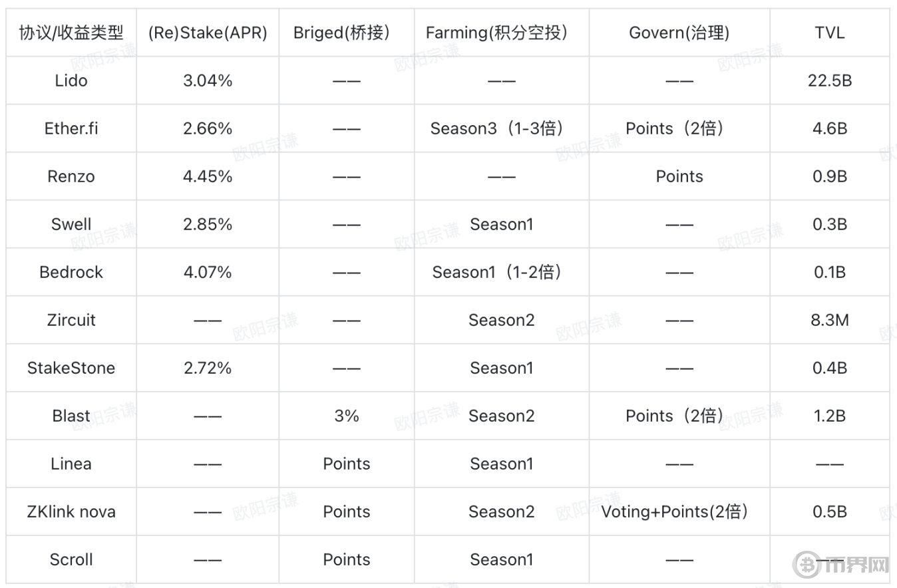Select the (Re)Stake(APR) column header
This screenshot has width=897, height=588.
(x=208, y=33)
